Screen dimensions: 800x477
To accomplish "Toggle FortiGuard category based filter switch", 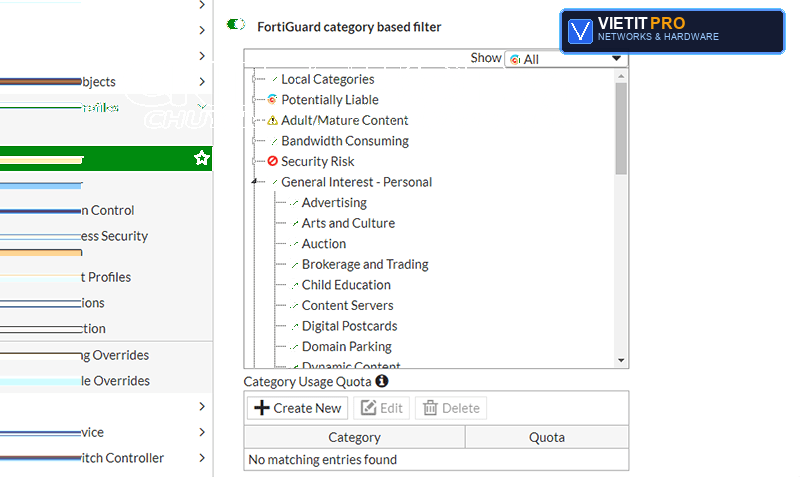I will coord(236,24).
